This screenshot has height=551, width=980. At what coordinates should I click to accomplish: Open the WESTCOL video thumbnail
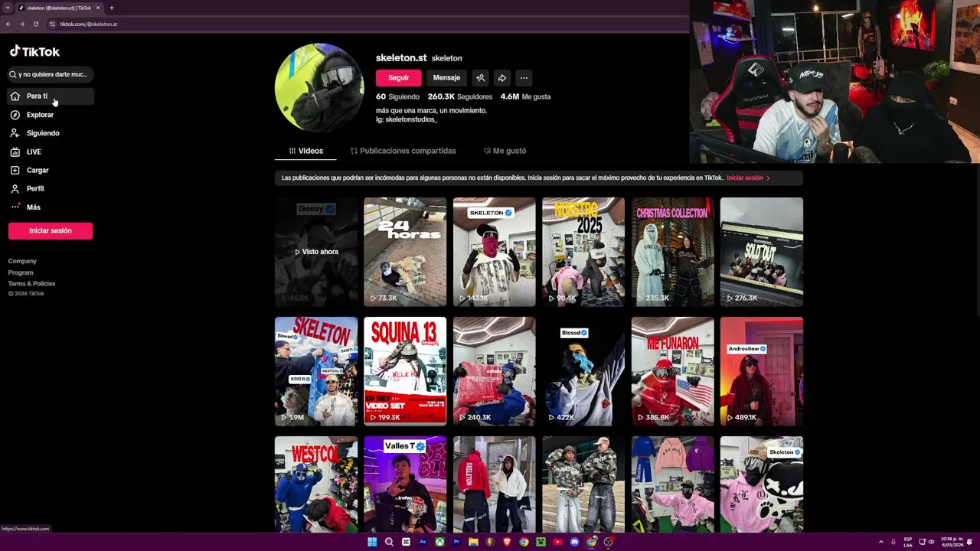click(x=316, y=484)
